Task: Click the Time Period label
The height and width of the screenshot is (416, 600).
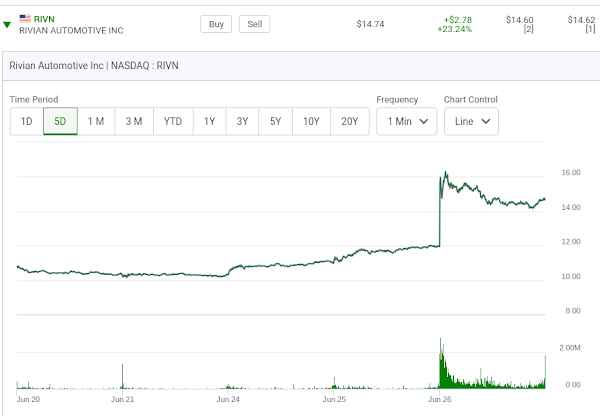Action: point(34,100)
